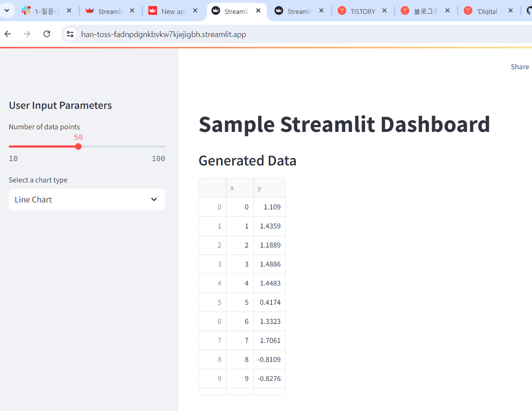Switch to the New app tab
The image size is (532, 411).
coord(173,11)
